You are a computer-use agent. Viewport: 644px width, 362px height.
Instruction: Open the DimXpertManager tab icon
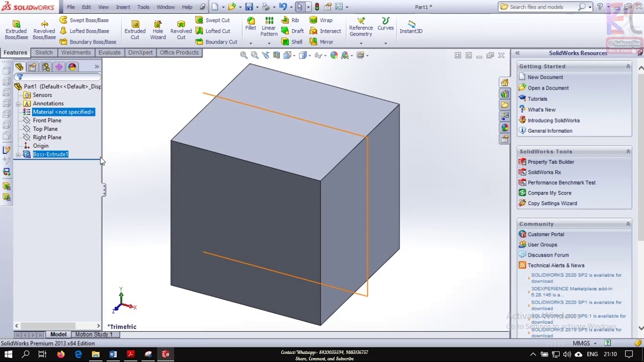click(x=59, y=67)
